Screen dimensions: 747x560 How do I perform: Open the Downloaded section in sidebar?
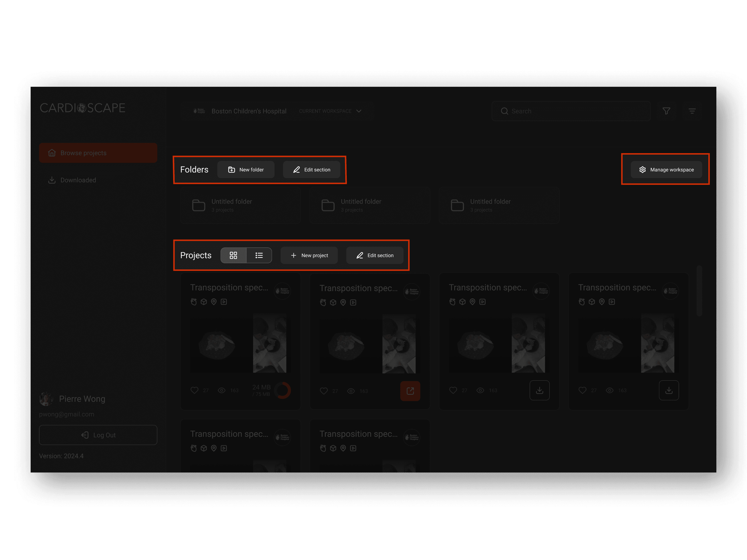[x=78, y=180]
